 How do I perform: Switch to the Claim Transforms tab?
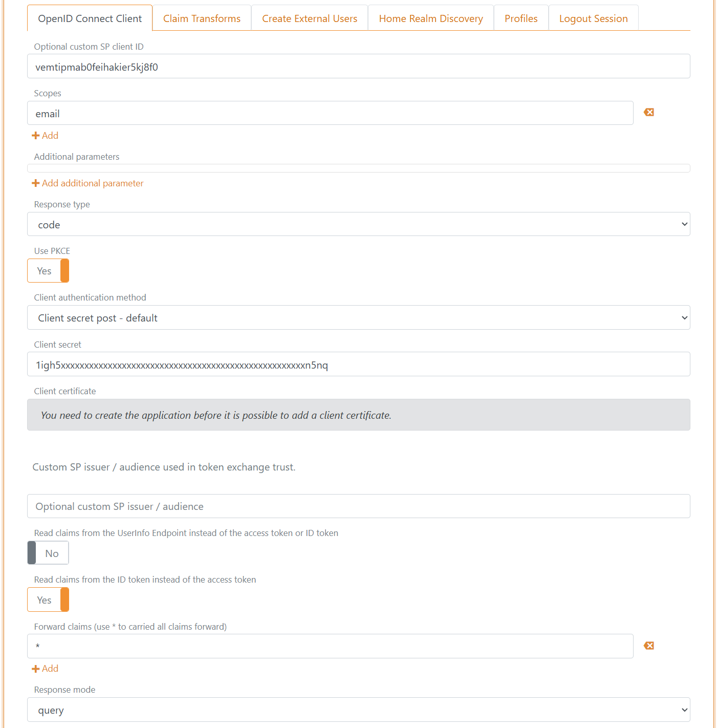tap(202, 18)
